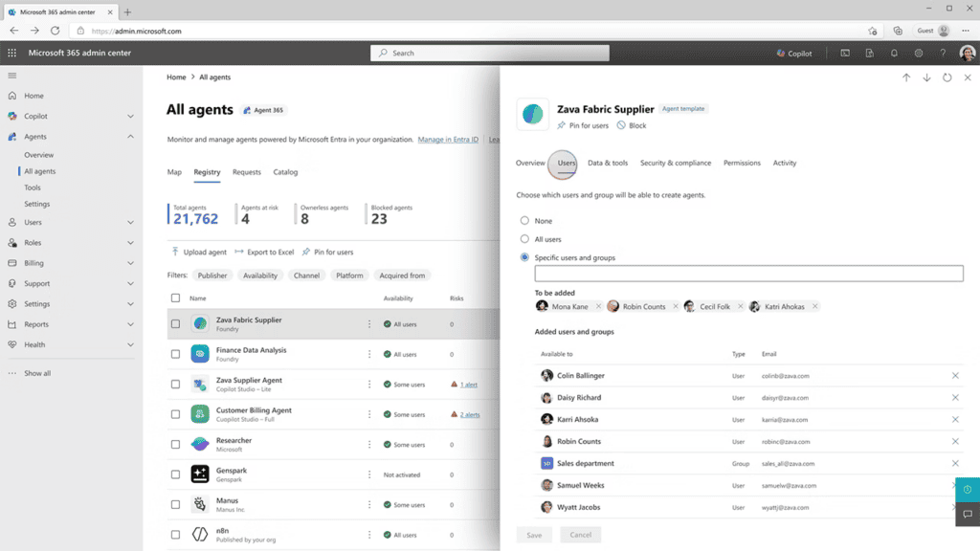Check the Genspark row checkbox
The height and width of the screenshot is (551, 980).
click(176, 474)
